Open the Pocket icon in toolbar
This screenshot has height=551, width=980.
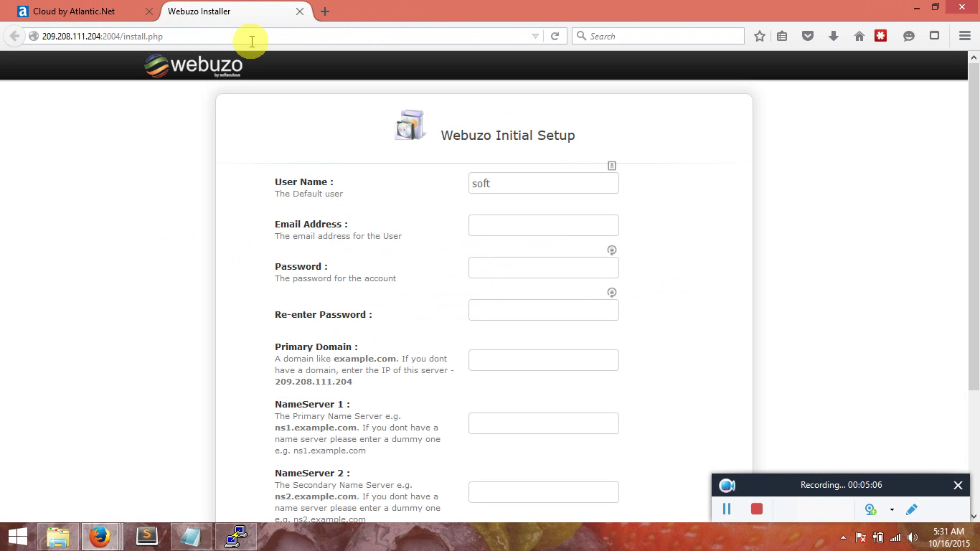808,36
